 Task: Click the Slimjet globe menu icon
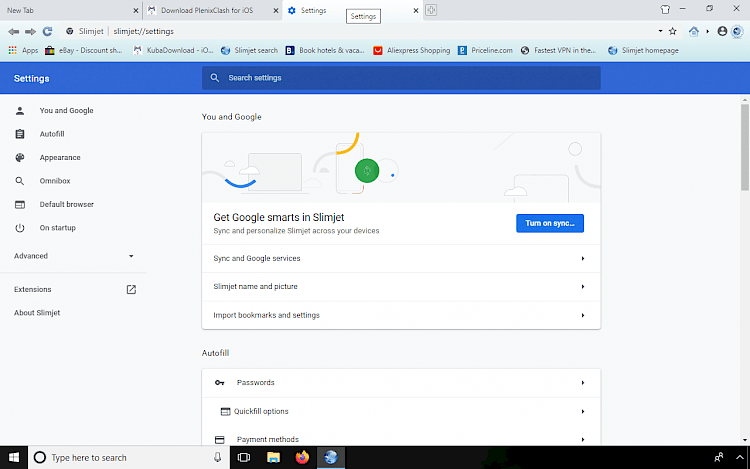(737, 32)
